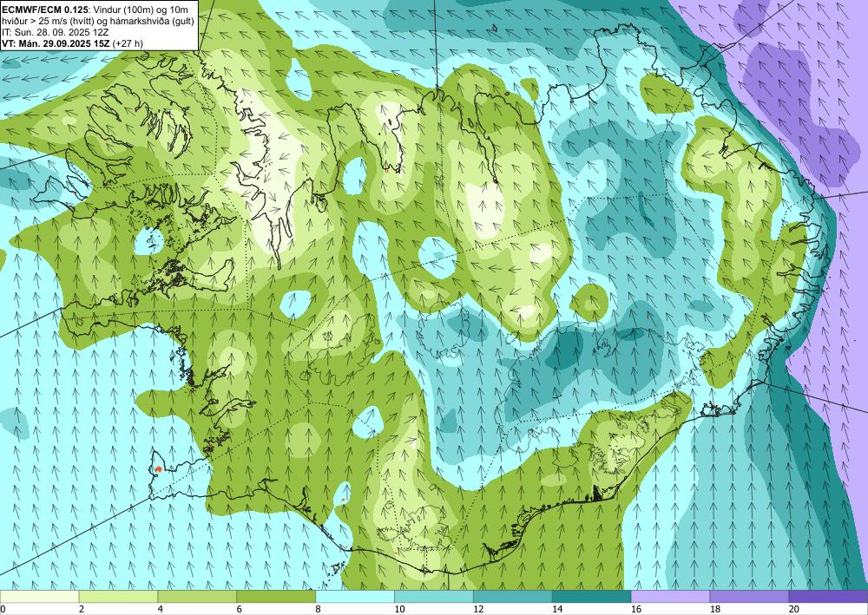Click the pale cream 0–2 m/s legend swatch
Screen dimensions: 868x615
click(39, 597)
